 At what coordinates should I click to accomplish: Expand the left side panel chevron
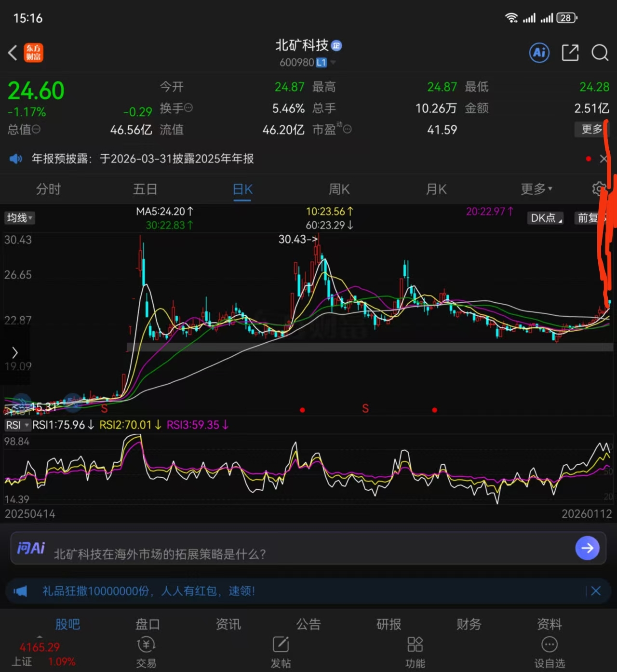pos(14,353)
